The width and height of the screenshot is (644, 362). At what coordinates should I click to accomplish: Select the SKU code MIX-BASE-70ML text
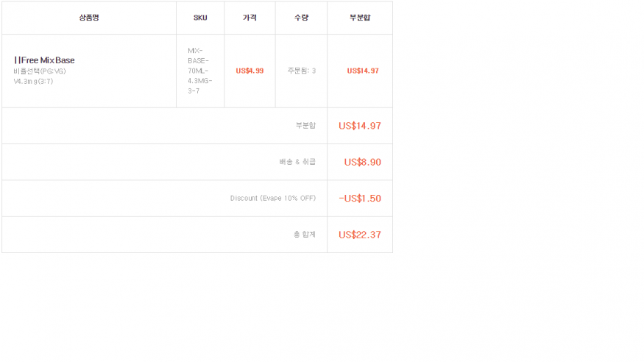point(200,71)
